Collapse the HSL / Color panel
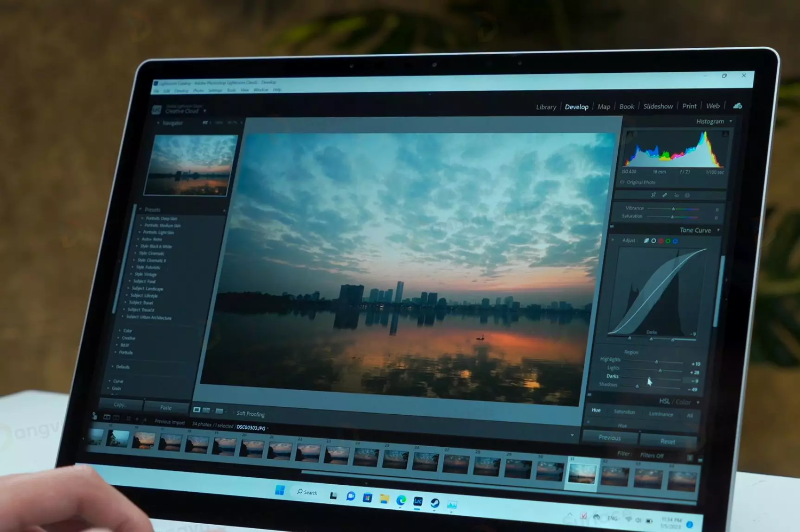 pos(698,402)
